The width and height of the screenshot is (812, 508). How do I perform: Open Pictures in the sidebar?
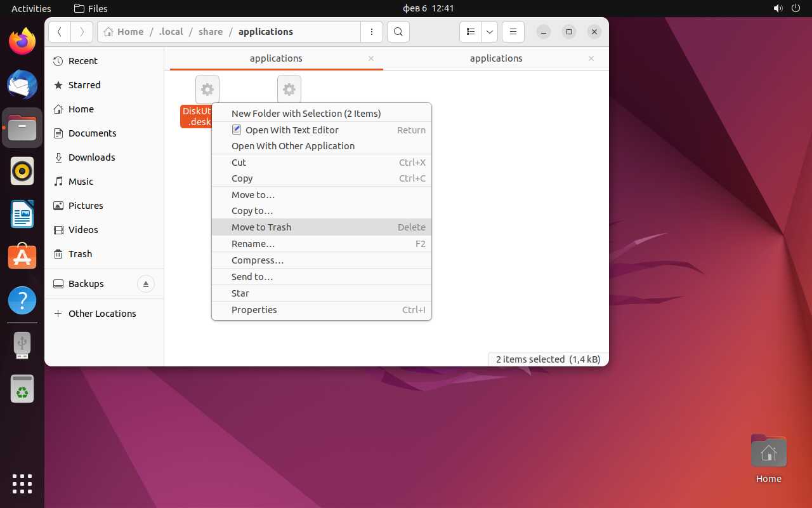[105, 206]
